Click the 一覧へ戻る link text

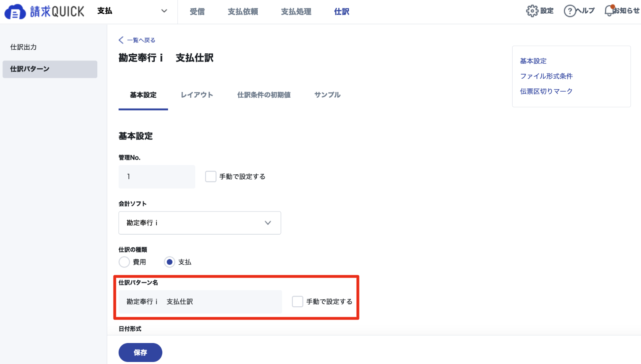click(141, 40)
